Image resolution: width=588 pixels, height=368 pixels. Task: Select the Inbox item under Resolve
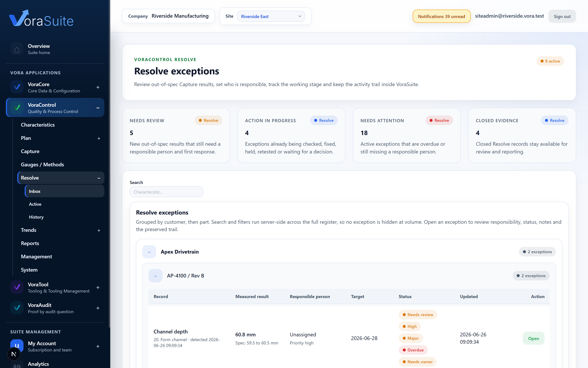click(x=64, y=191)
